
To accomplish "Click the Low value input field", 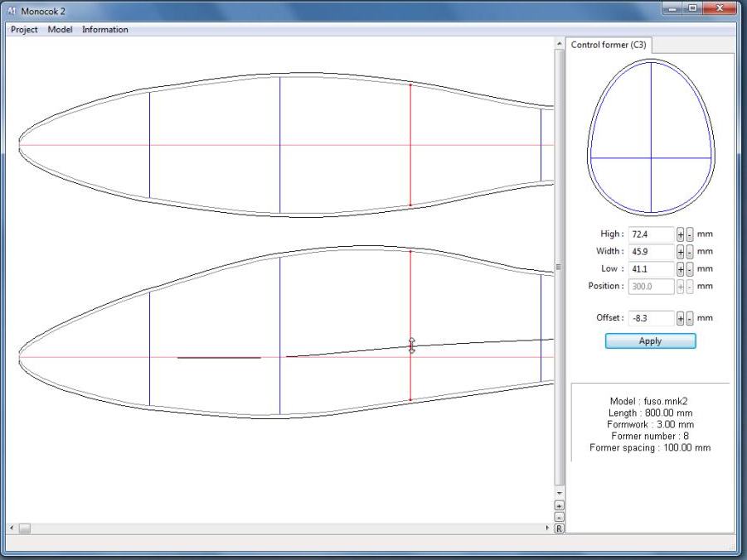I will (652, 269).
